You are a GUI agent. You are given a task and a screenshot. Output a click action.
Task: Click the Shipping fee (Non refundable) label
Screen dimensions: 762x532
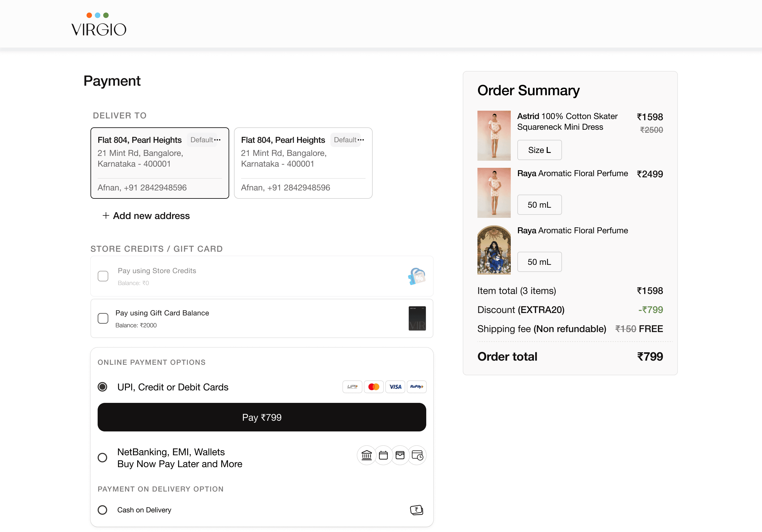click(542, 329)
